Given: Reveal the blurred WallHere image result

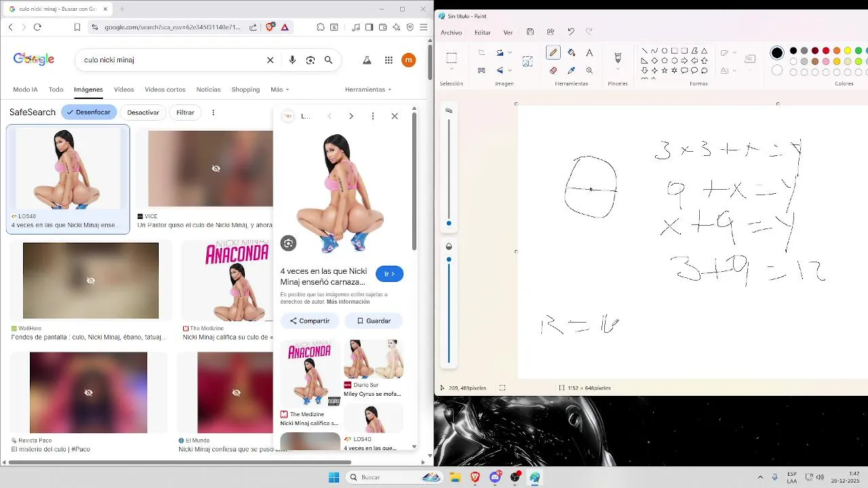Looking at the screenshot, I should pos(91,281).
